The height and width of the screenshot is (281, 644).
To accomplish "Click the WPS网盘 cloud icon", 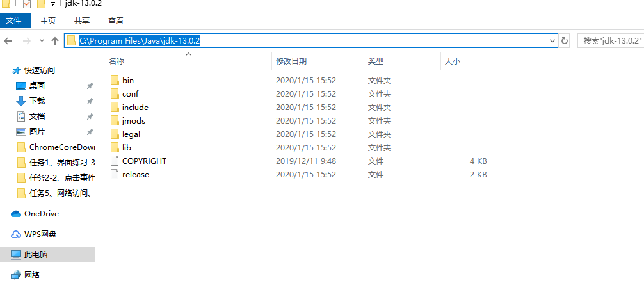I will (x=15, y=234).
